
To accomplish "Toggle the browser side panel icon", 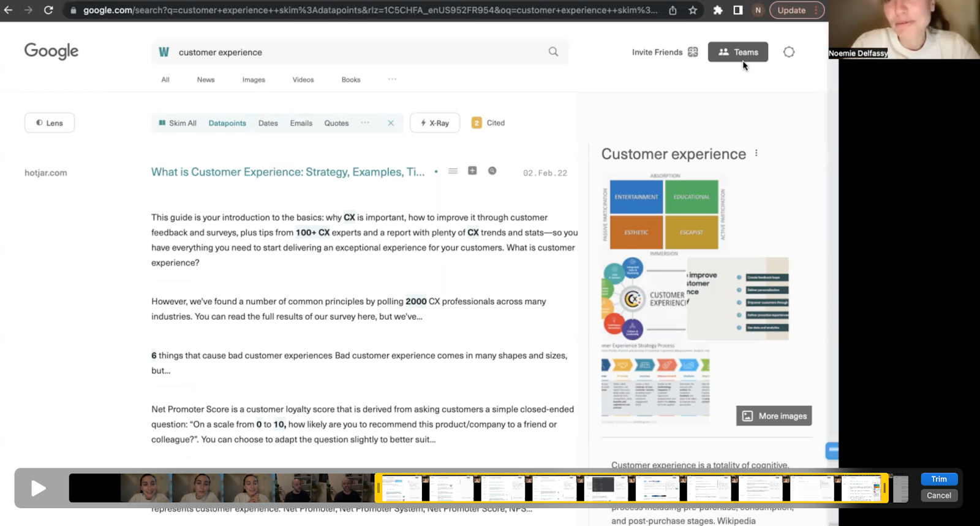I will [x=737, y=10].
